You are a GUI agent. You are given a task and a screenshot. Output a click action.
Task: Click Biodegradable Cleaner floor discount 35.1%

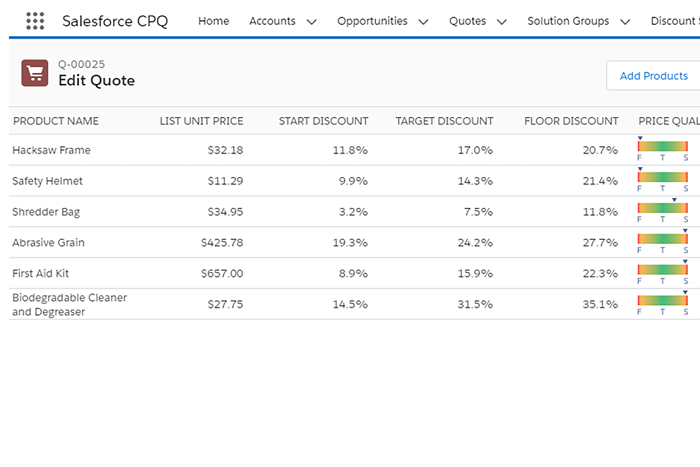(x=600, y=305)
